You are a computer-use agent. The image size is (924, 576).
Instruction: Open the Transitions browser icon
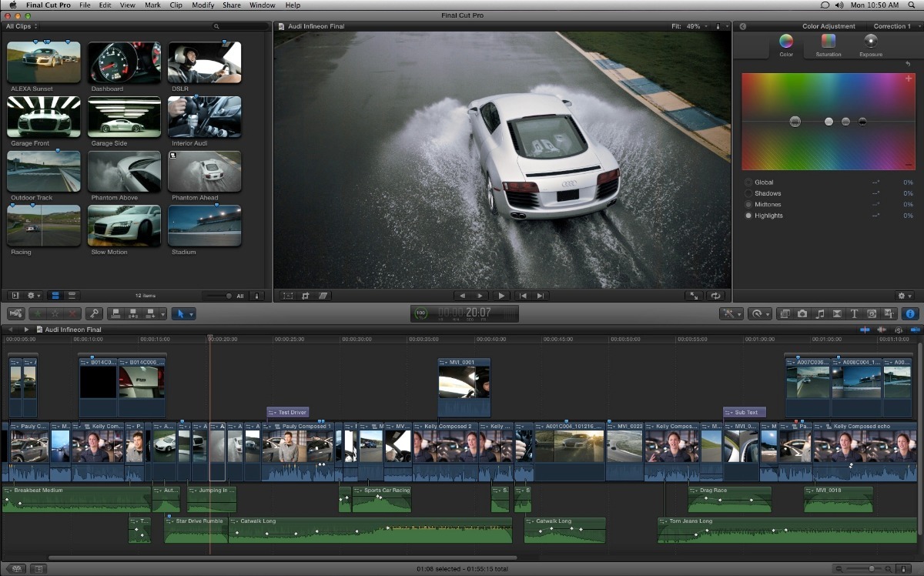pyautogui.click(x=837, y=314)
